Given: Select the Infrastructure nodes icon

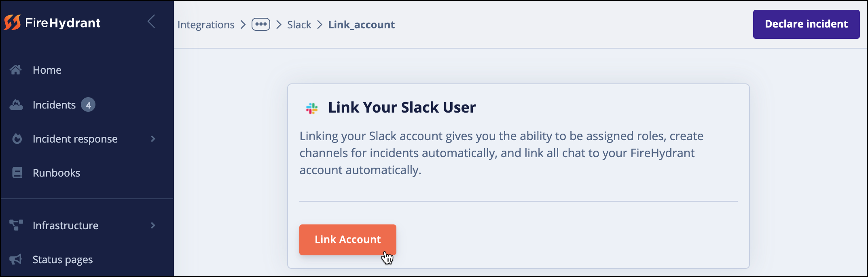Looking at the screenshot, I should click(16, 225).
